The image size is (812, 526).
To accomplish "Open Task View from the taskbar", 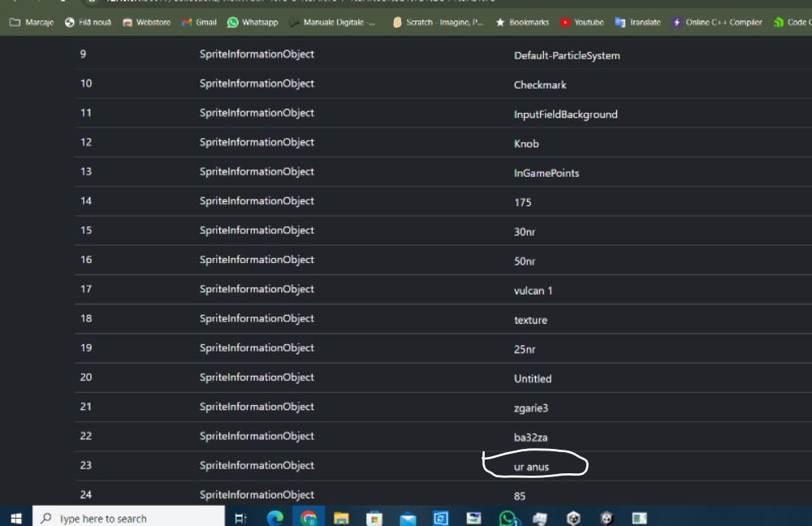I will pos(241,518).
